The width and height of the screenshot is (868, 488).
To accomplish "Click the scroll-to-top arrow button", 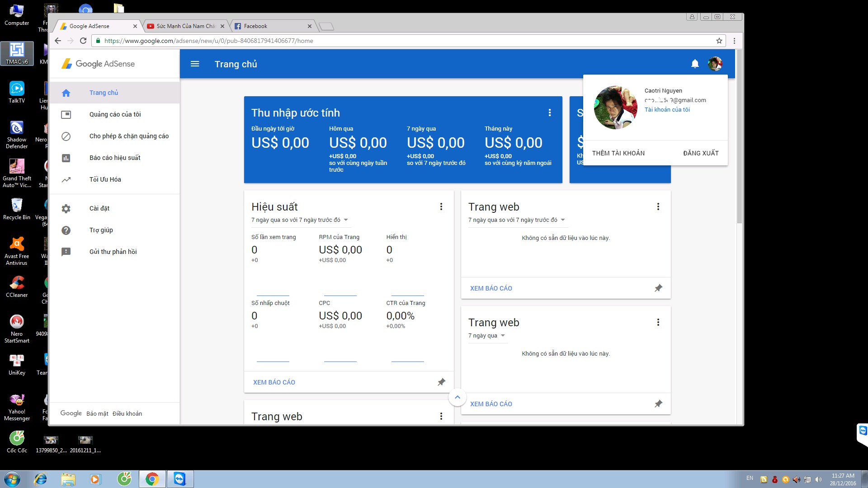I will coord(457,398).
